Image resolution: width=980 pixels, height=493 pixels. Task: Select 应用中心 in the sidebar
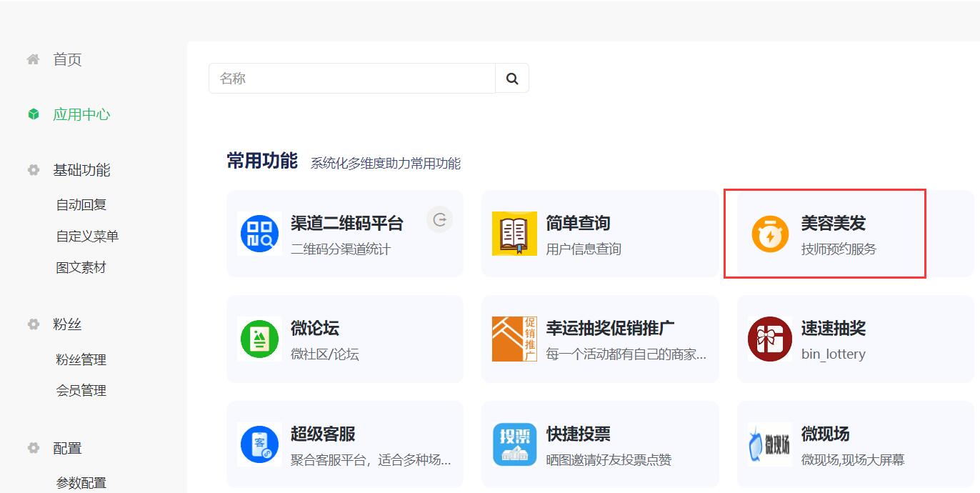point(81,114)
